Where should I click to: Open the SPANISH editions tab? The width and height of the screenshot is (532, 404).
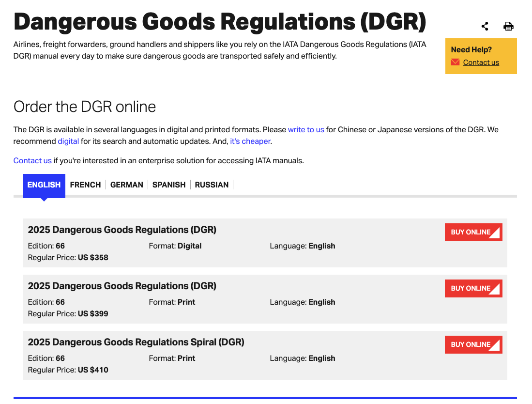pos(168,185)
